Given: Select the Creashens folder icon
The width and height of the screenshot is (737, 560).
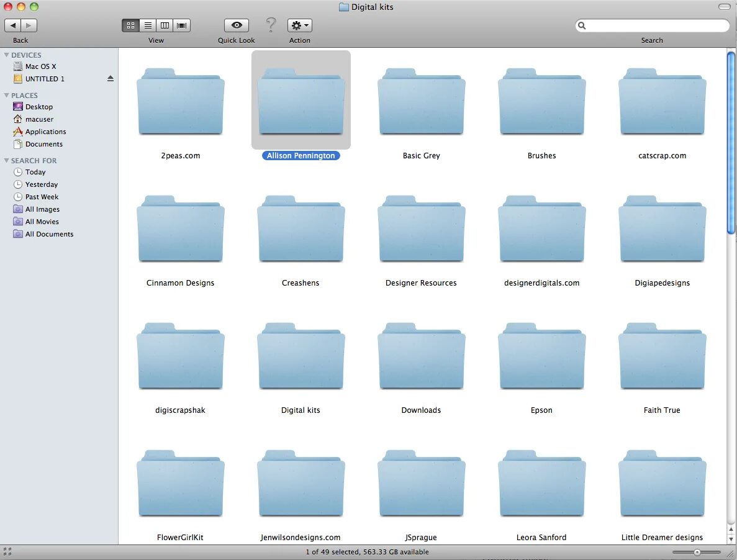Looking at the screenshot, I should point(301,229).
